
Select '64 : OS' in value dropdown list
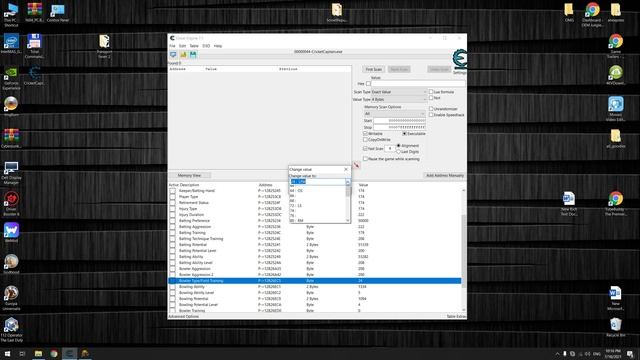(x=318, y=191)
